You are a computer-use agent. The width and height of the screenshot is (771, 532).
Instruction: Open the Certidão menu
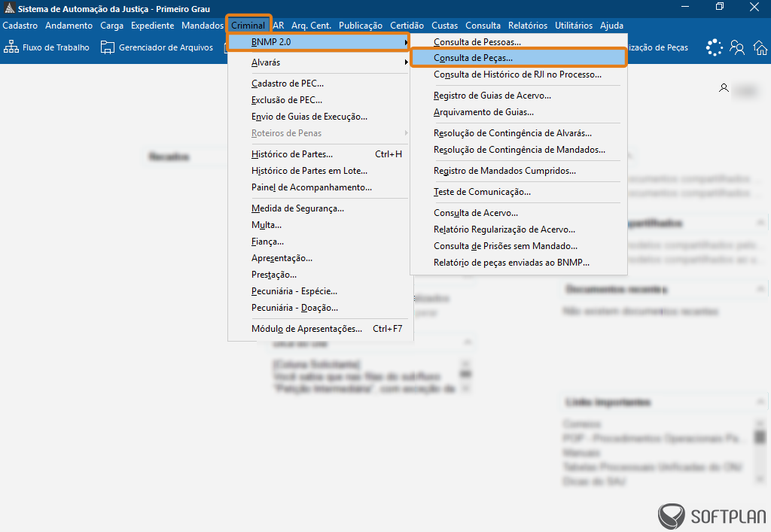(407, 26)
